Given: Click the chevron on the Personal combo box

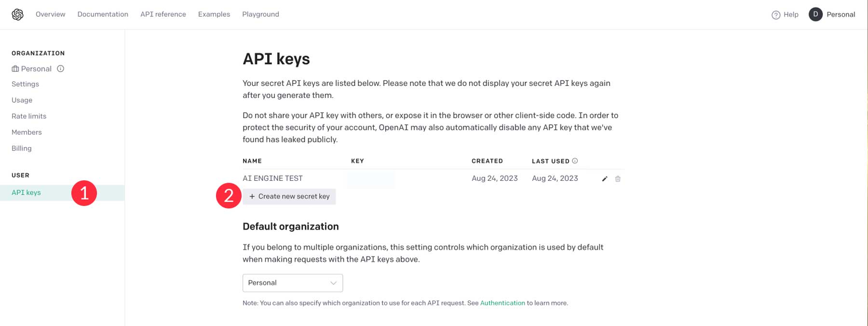Looking at the screenshot, I should coord(333,283).
